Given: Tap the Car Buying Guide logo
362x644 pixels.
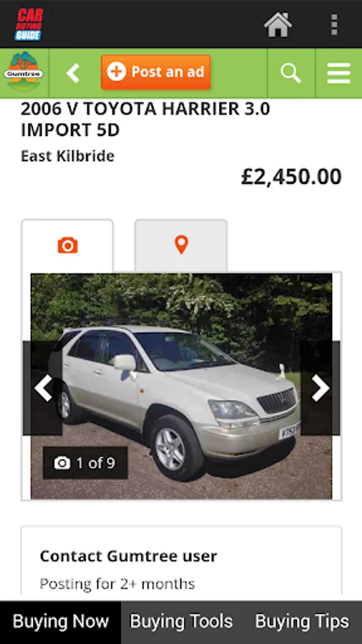Looking at the screenshot, I should [x=29, y=24].
